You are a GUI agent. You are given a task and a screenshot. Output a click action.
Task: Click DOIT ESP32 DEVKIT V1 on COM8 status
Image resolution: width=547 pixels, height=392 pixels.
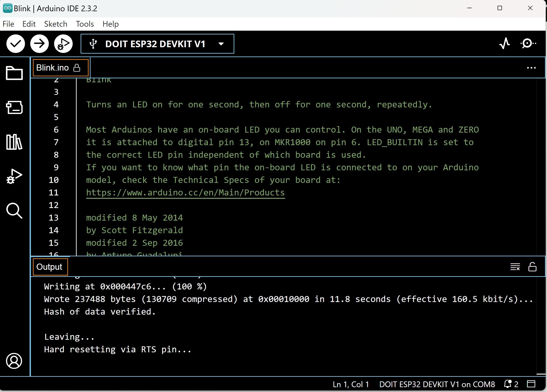click(x=437, y=384)
